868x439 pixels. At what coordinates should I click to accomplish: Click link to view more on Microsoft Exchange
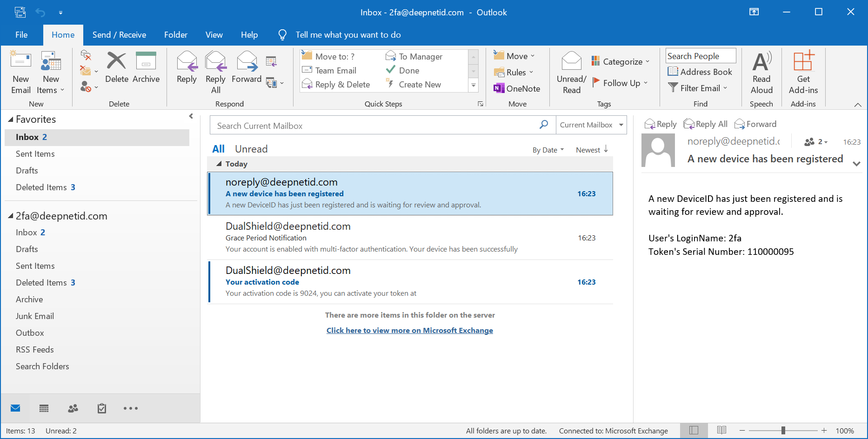tap(409, 330)
